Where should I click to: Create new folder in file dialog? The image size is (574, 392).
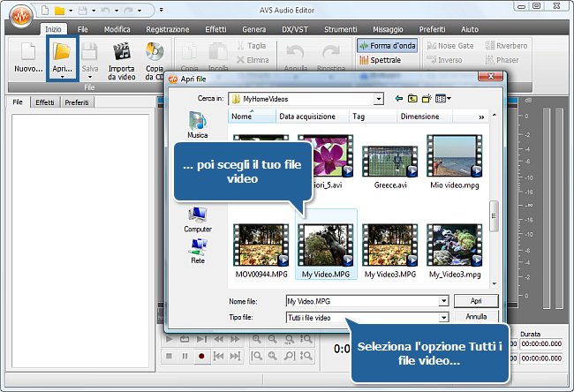[427, 99]
